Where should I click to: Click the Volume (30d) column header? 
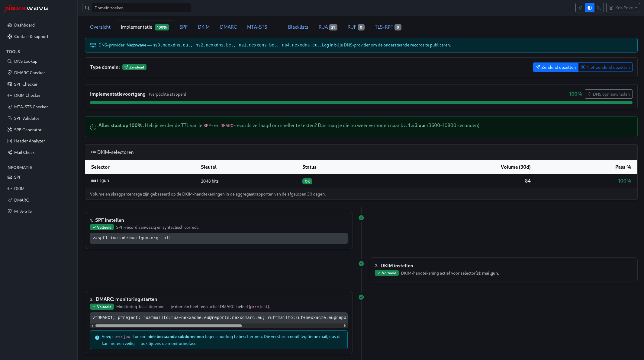[x=516, y=167]
